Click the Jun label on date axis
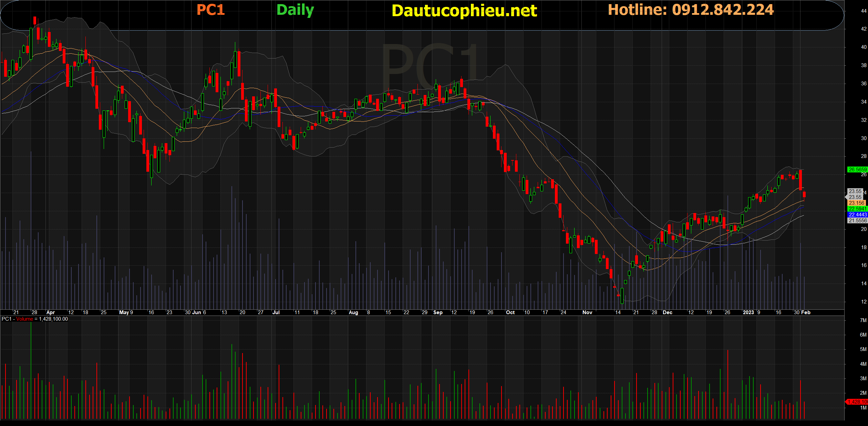 point(196,312)
